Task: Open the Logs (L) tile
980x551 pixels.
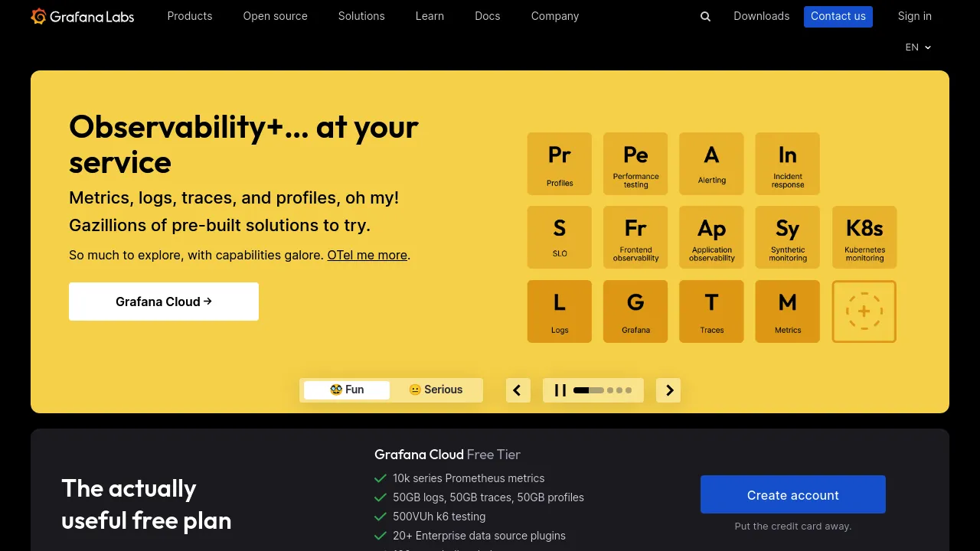Action: pyautogui.click(x=560, y=311)
